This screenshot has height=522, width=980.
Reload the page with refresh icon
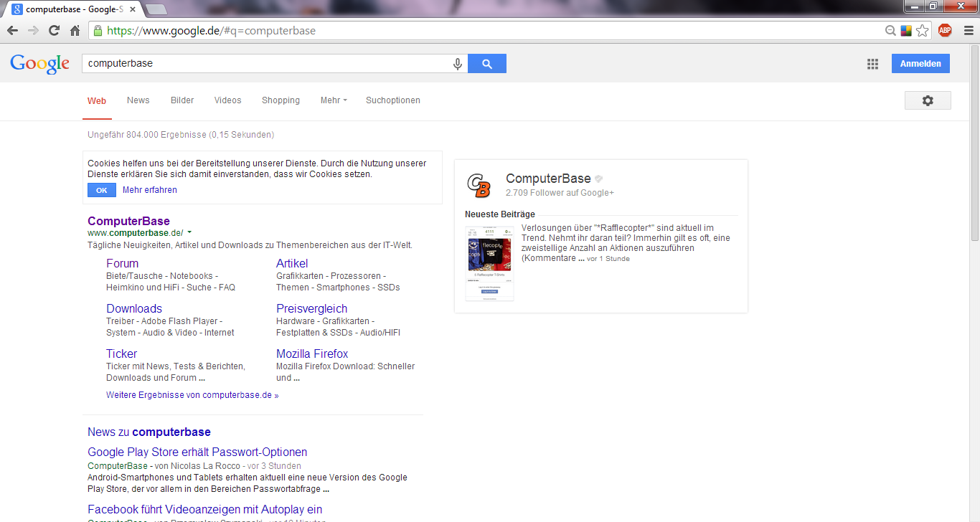(54, 31)
